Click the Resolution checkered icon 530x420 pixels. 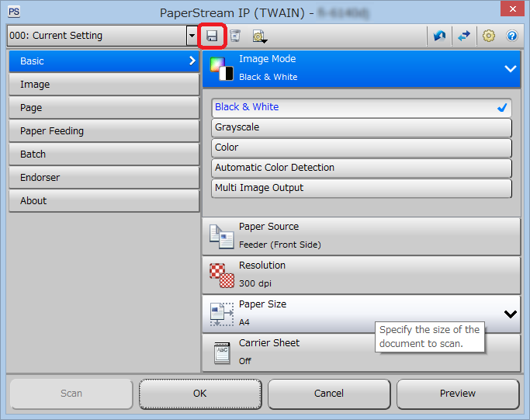tap(221, 275)
